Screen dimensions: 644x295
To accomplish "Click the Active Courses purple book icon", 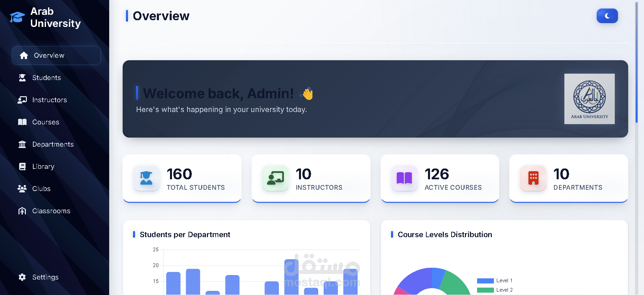I will (404, 178).
